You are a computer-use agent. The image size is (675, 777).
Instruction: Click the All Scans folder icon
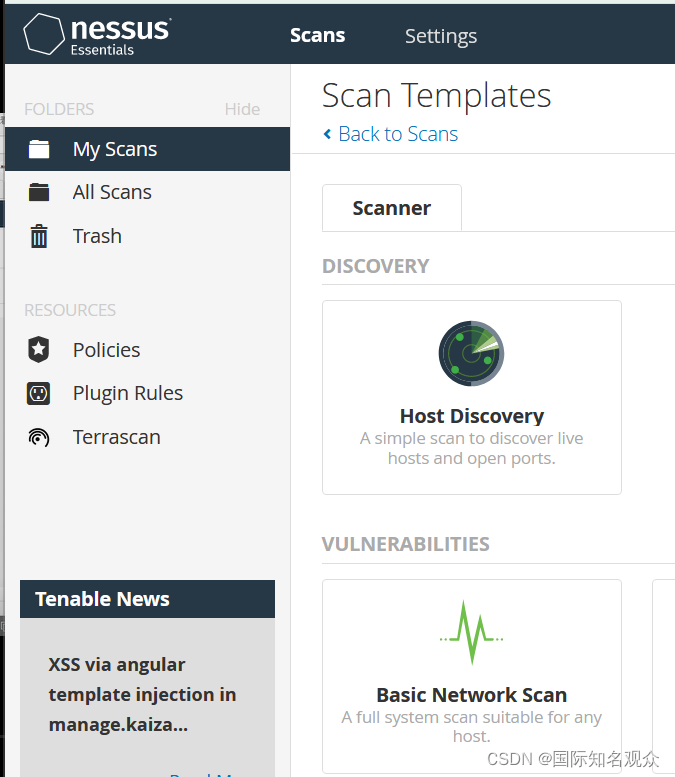pyautogui.click(x=39, y=192)
